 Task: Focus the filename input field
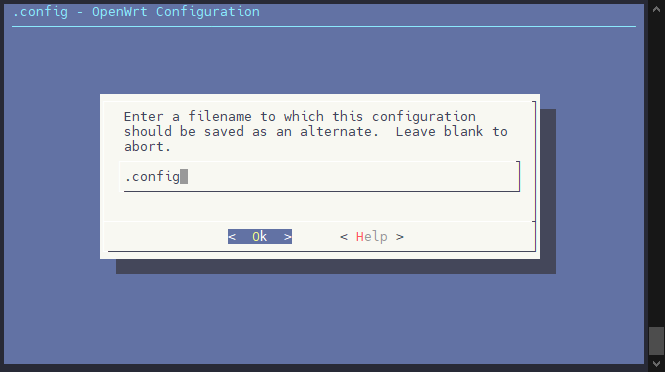tap(321, 176)
